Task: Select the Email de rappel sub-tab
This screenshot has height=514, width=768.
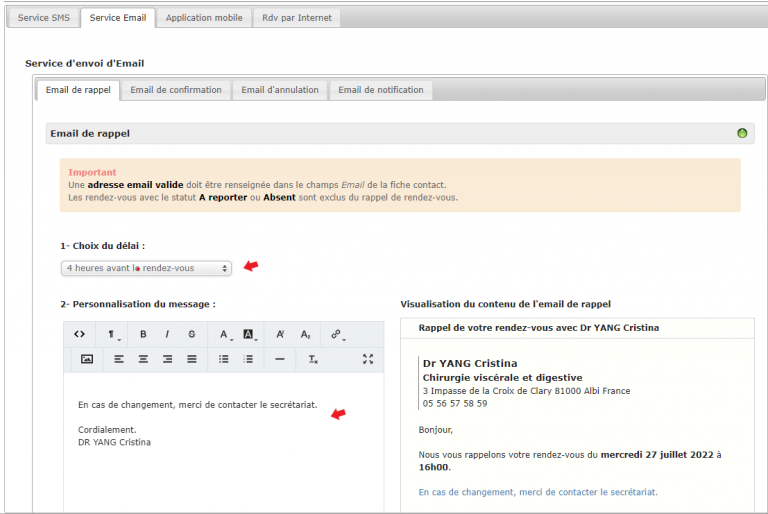Action: click(78, 90)
